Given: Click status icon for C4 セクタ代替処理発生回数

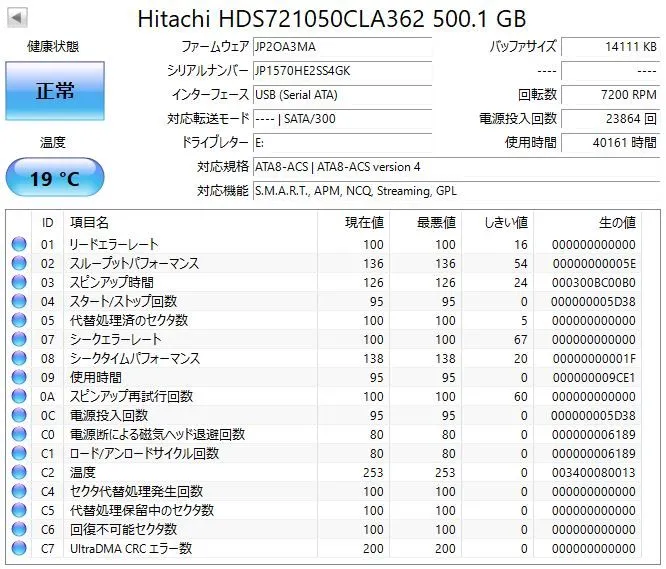Looking at the screenshot, I should tap(19, 491).
